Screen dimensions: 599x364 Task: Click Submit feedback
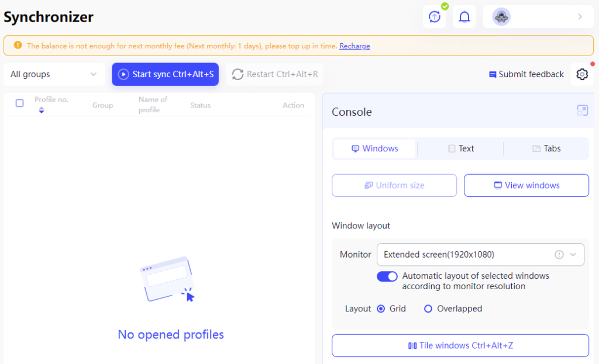click(526, 74)
